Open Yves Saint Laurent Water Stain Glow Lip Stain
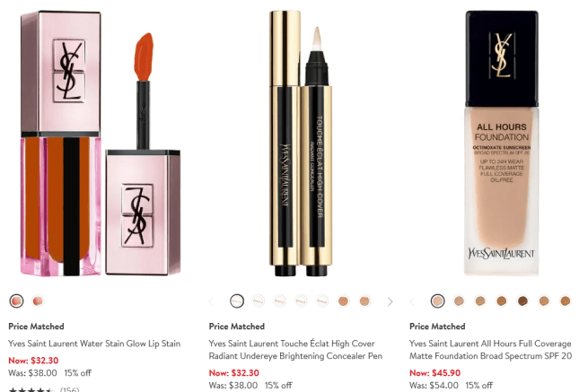This screenshot has height=392, width=579. pyautogui.click(x=94, y=344)
